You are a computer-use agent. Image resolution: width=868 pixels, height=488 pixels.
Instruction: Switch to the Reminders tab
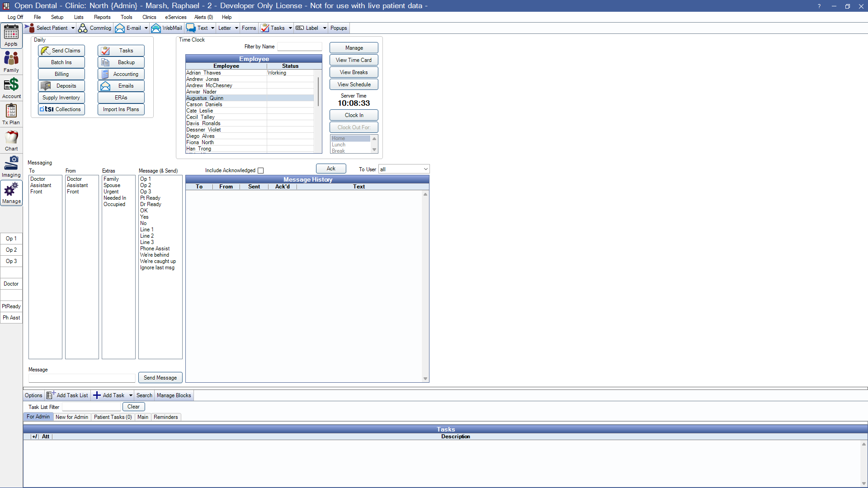(165, 417)
